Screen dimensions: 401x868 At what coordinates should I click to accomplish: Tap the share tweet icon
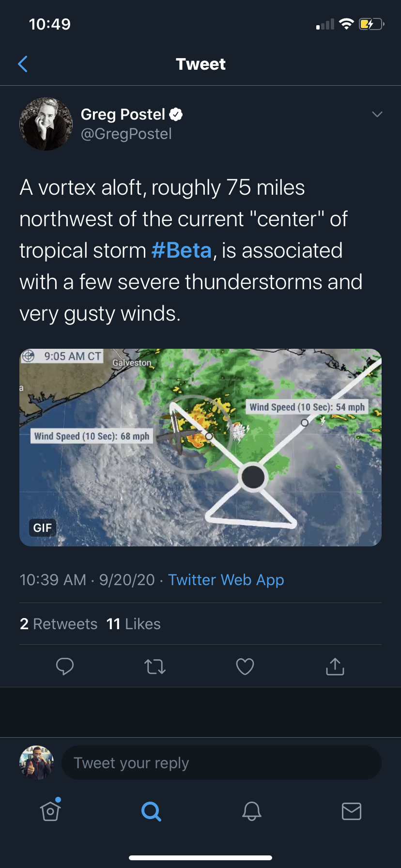pyautogui.click(x=335, y=666)
